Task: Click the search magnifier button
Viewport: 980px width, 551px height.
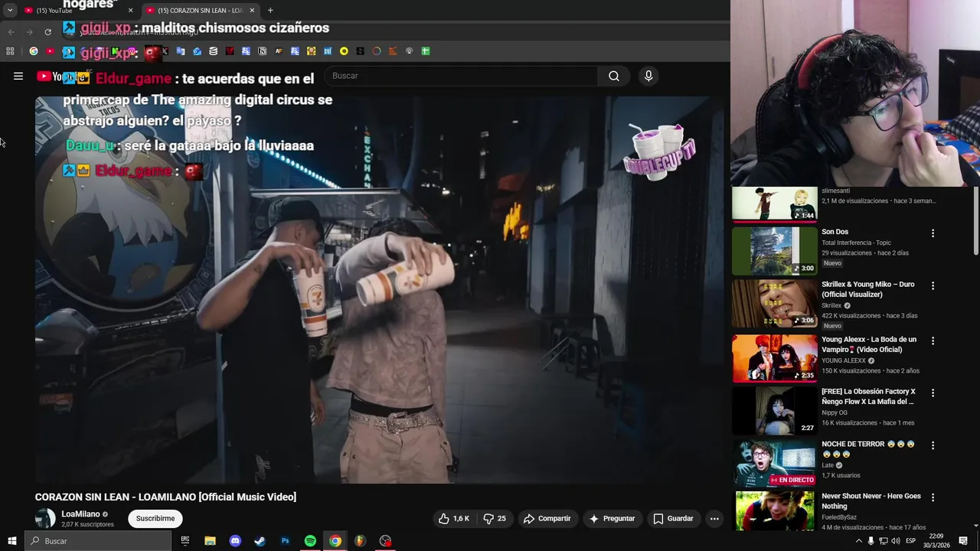Action: point(614,76)
